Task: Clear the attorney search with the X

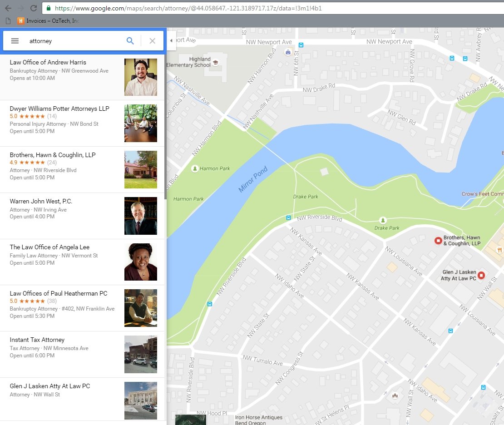Action: (153, 41)
